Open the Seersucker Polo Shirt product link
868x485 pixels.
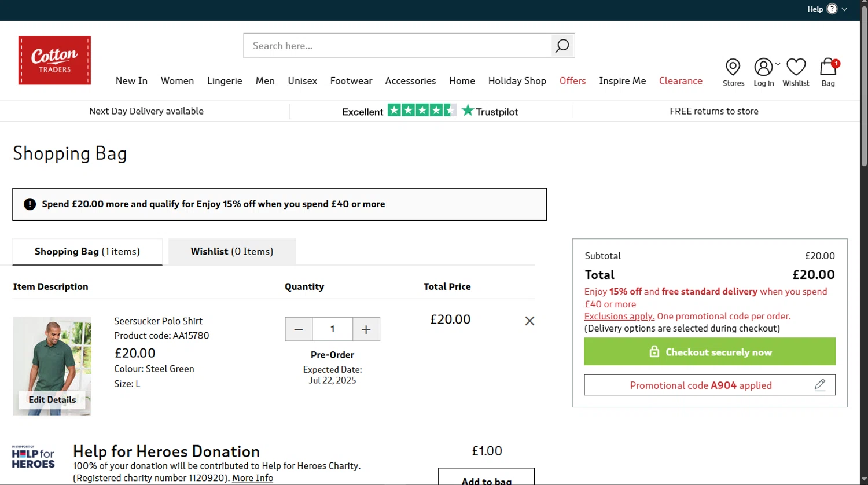click(158, 321)
